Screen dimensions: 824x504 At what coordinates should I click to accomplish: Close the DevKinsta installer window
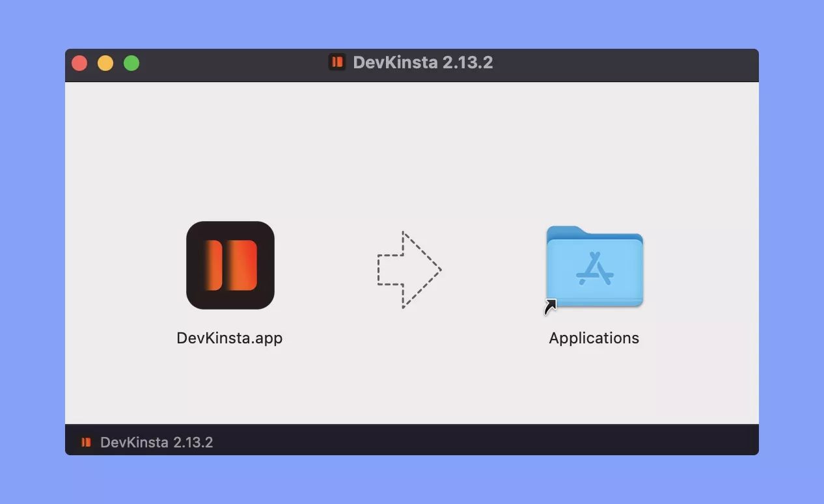pyautogui.click(x=79, y=63)
